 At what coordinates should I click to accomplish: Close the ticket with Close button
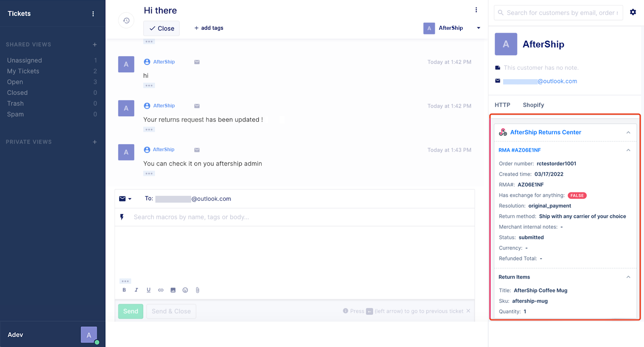coord(161,28)
